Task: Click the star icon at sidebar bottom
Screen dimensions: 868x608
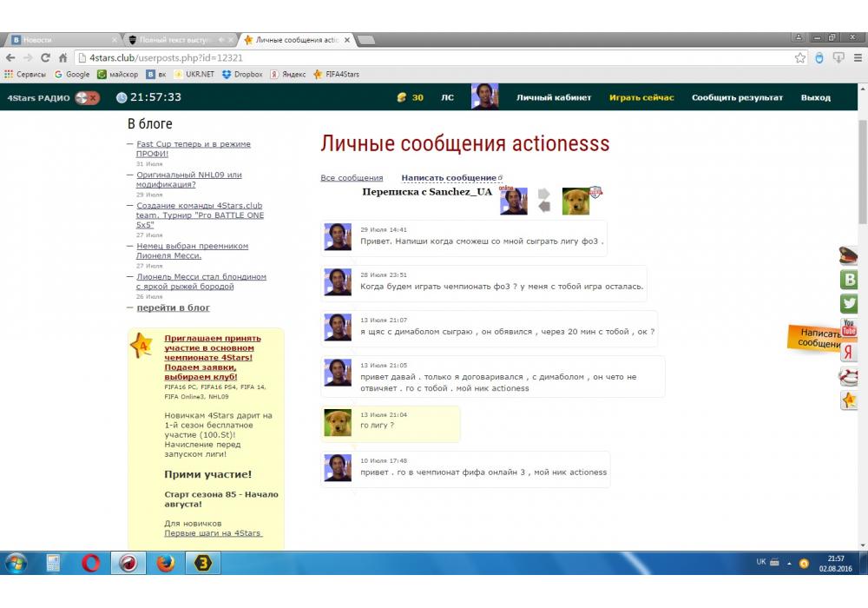Action: pos(849,400)
